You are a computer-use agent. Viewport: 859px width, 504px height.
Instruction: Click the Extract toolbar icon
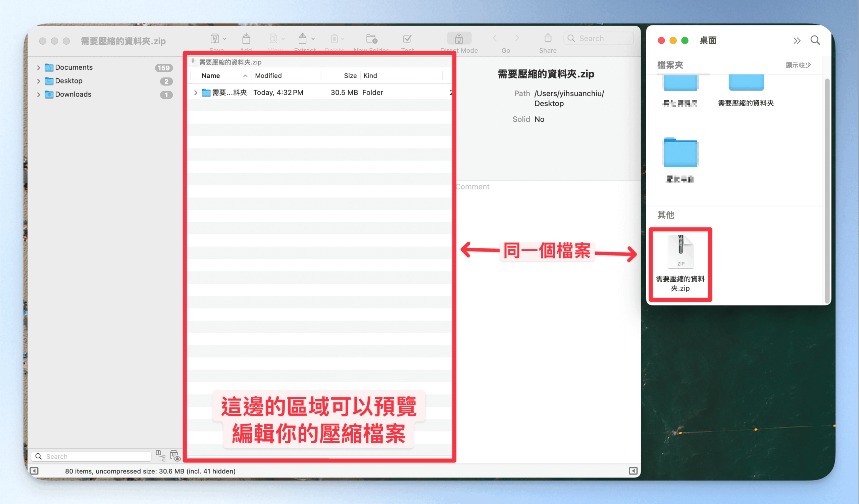(302, 39)
